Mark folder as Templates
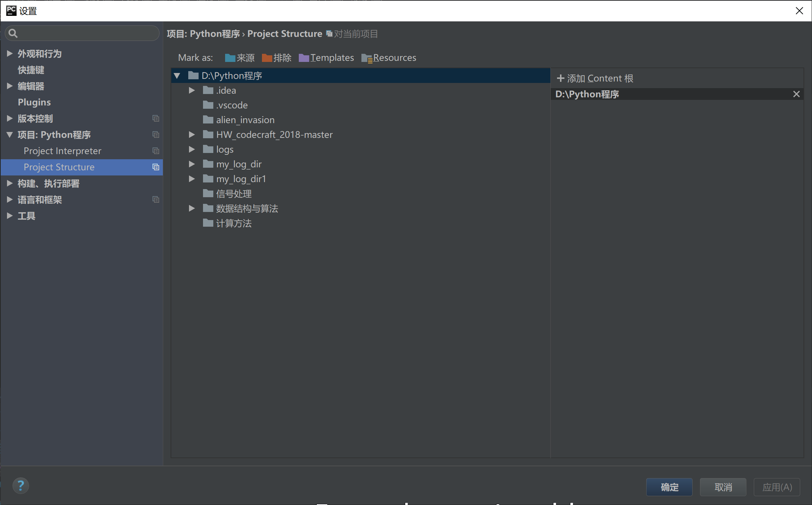The image size is (812, 505). coord(326,58)
